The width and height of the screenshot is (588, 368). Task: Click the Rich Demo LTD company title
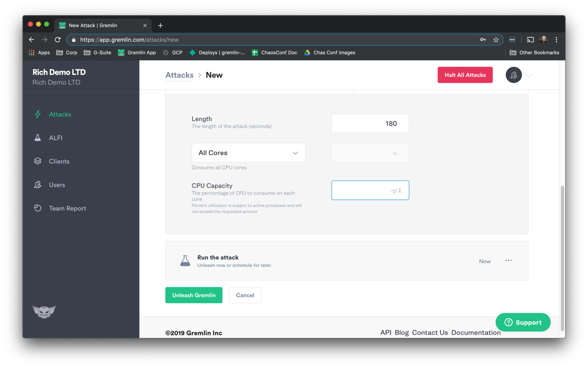coord(59,72)
